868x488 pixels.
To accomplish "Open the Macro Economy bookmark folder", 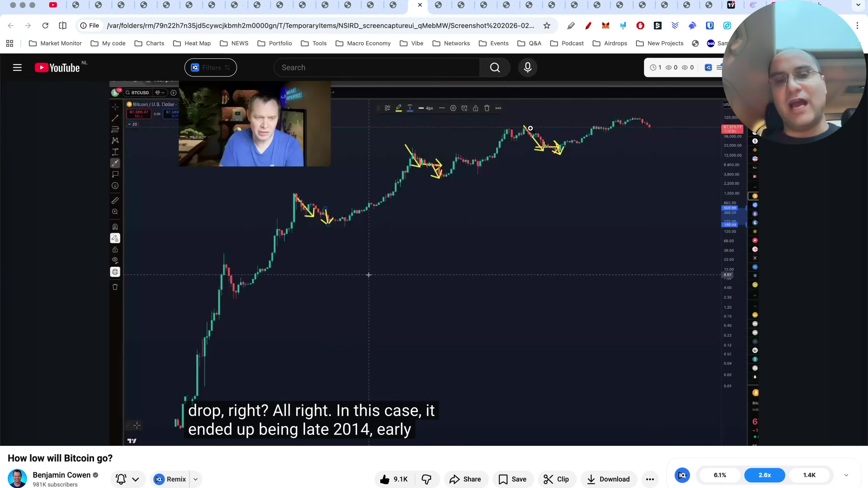I will point(363,43).
